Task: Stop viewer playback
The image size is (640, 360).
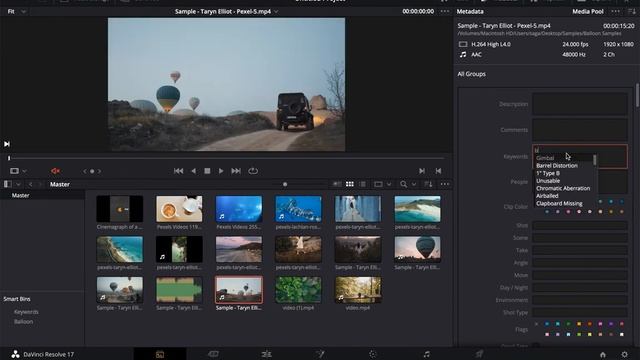Action: coord(207,171)
